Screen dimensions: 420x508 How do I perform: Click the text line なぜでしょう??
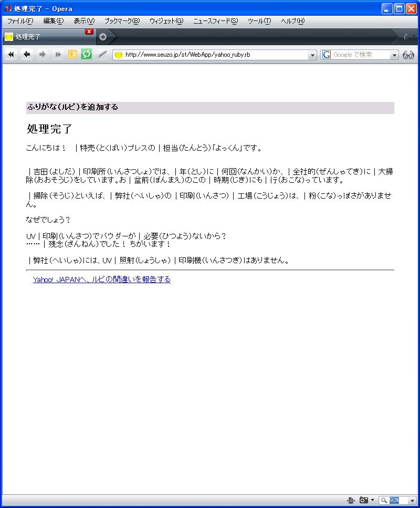(x=48, y=220)
